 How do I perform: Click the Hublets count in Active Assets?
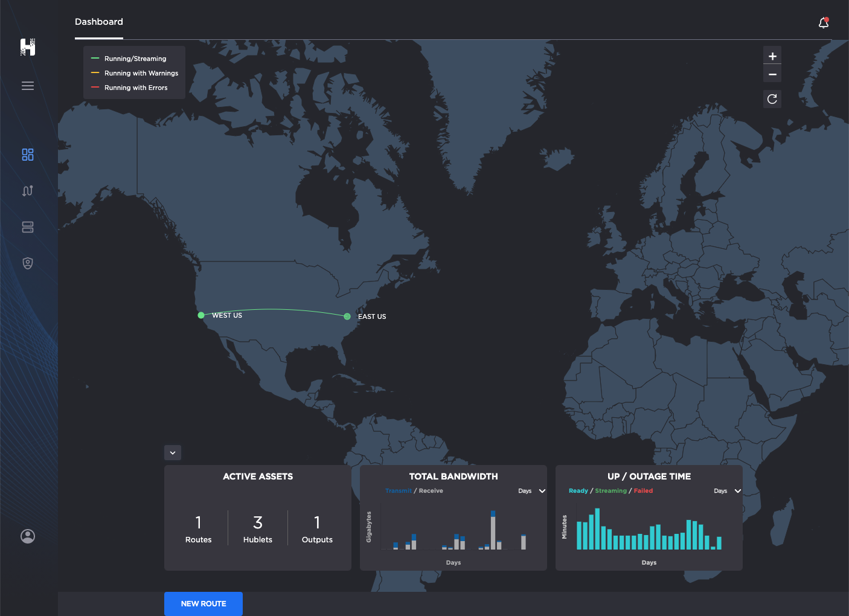click(258, 528)
